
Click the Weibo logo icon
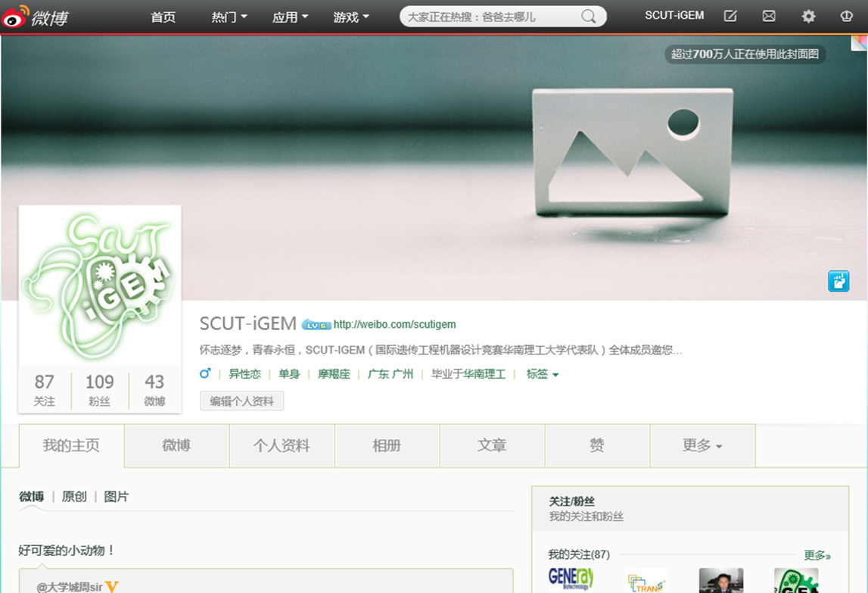click(17, 16)
